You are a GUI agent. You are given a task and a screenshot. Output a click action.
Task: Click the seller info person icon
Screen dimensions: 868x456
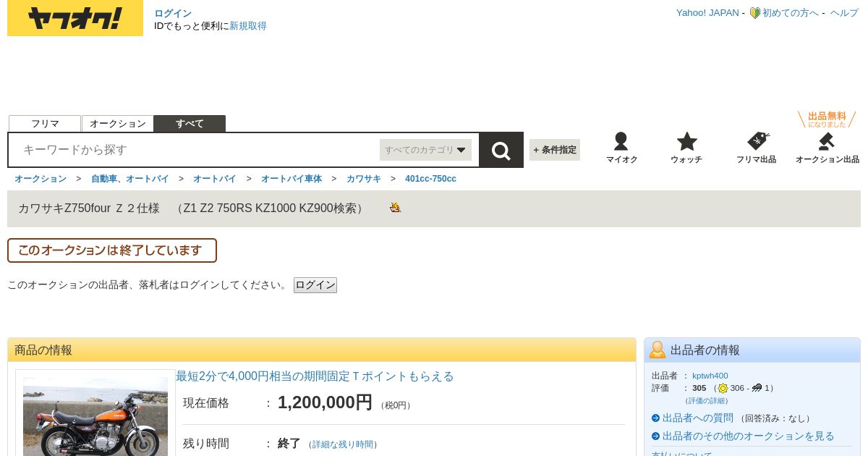658,350
